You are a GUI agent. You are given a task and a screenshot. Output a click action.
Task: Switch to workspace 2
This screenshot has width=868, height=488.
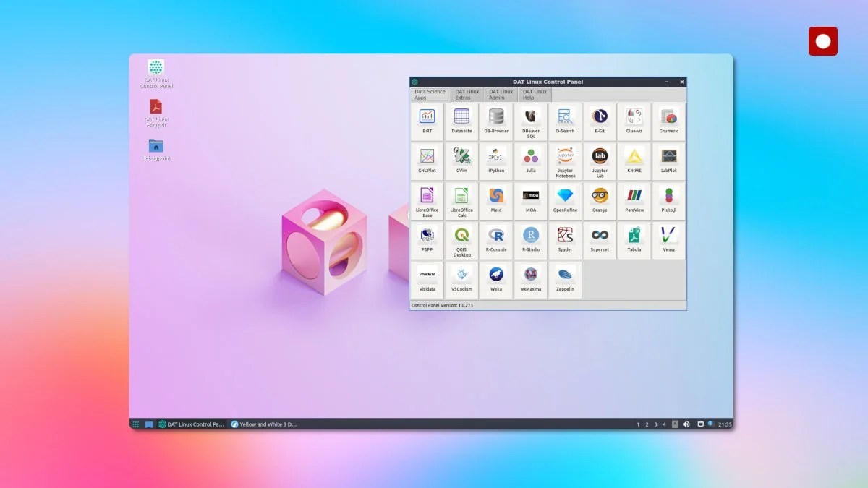(647, 424)
